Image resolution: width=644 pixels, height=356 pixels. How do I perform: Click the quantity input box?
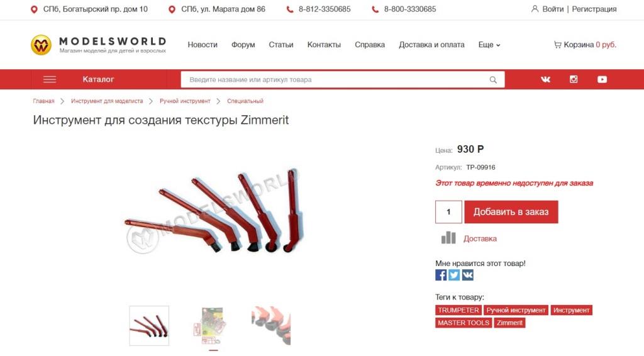click(448, 212)
